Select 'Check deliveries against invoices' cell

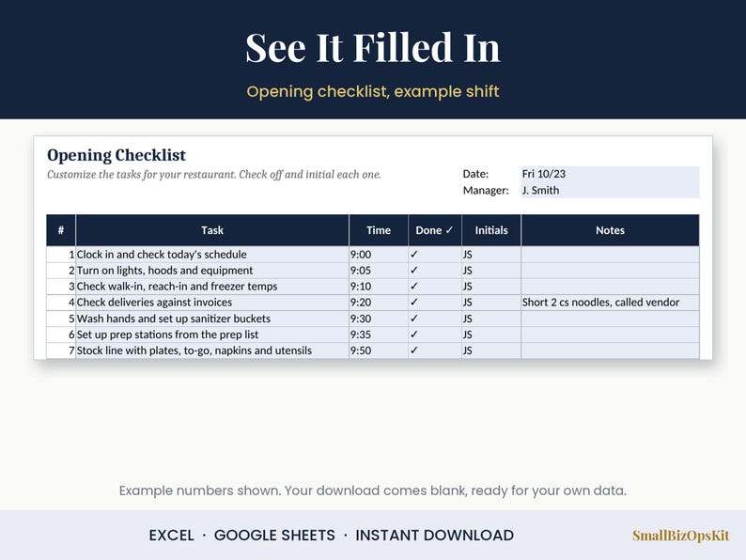212,303
